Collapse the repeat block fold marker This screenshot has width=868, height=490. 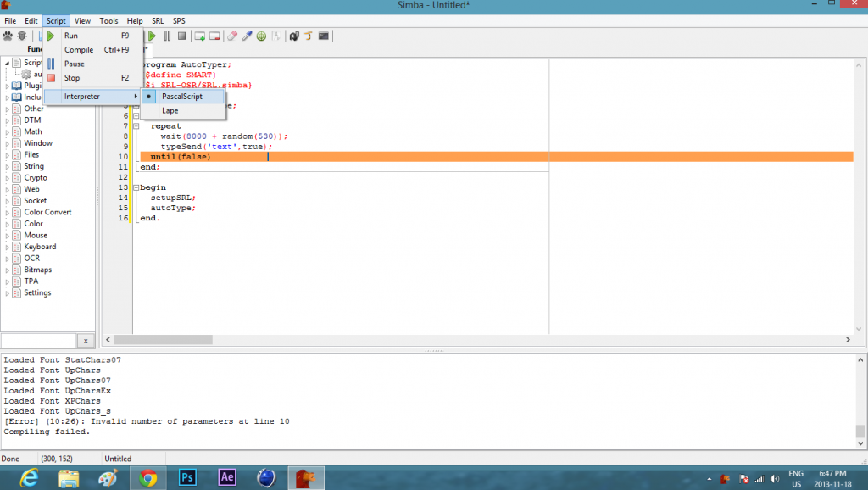(x=136, y=126)
